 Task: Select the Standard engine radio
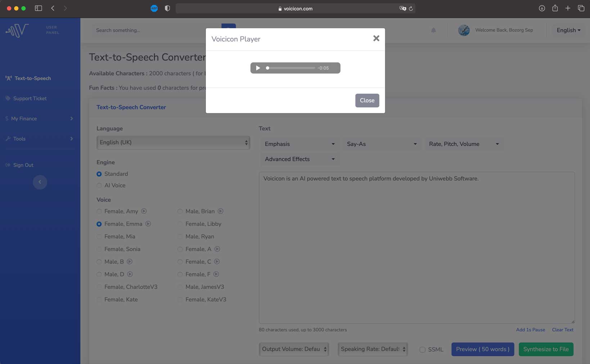(x=99, y=174)
